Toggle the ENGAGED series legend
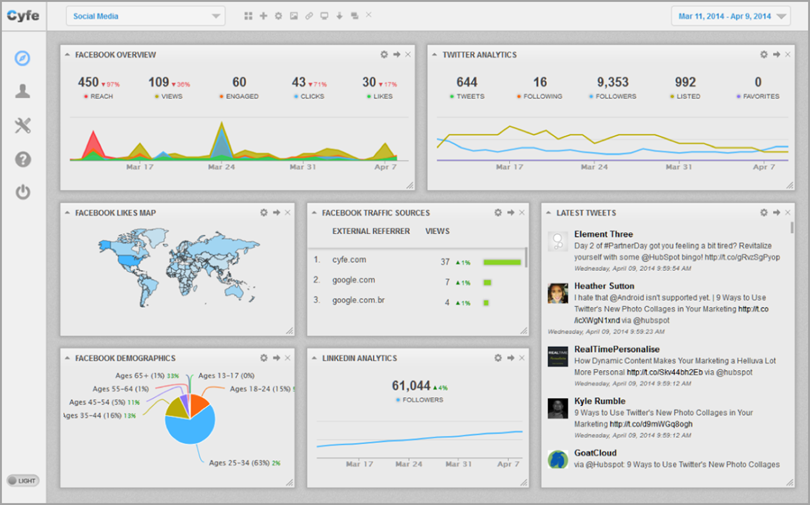 click(x=239, y=97)
